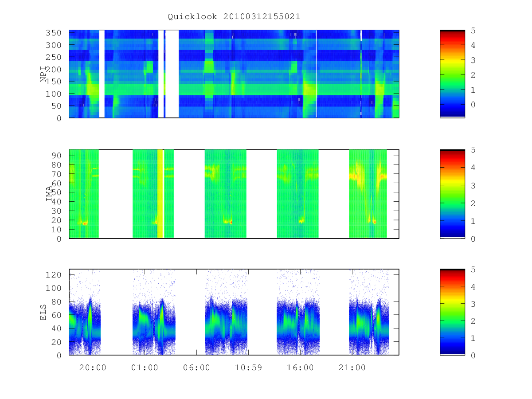Viewport: 532px width, 399px height.
Task: Click the IMA spectrogram plot area
Action: point(234,194)
